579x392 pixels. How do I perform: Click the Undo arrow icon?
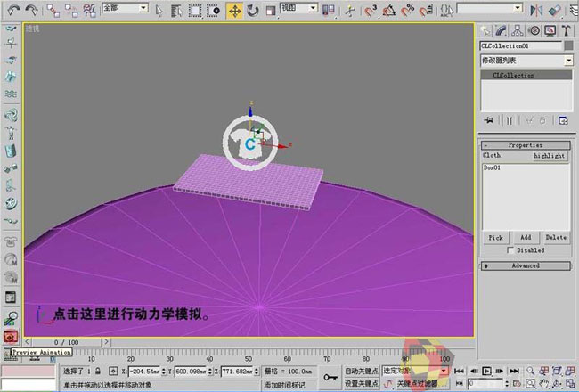click(14, 11)
